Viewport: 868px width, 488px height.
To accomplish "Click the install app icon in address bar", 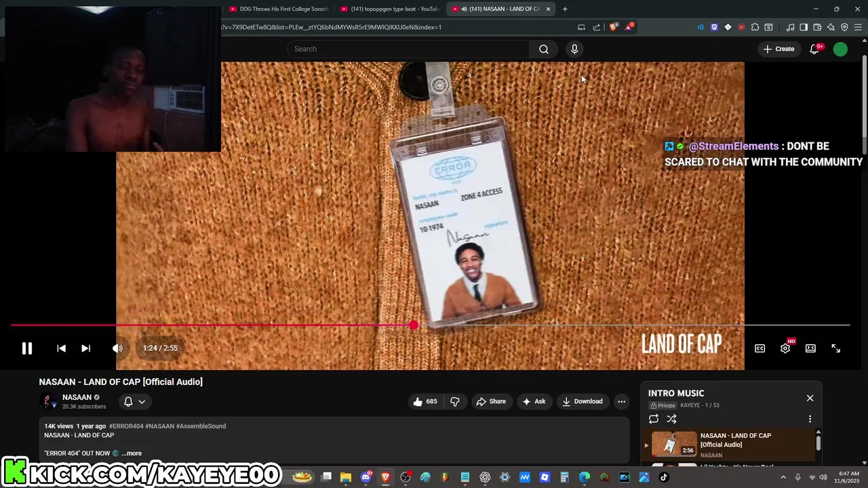I will pyautogui.click(x=581, y=27).
